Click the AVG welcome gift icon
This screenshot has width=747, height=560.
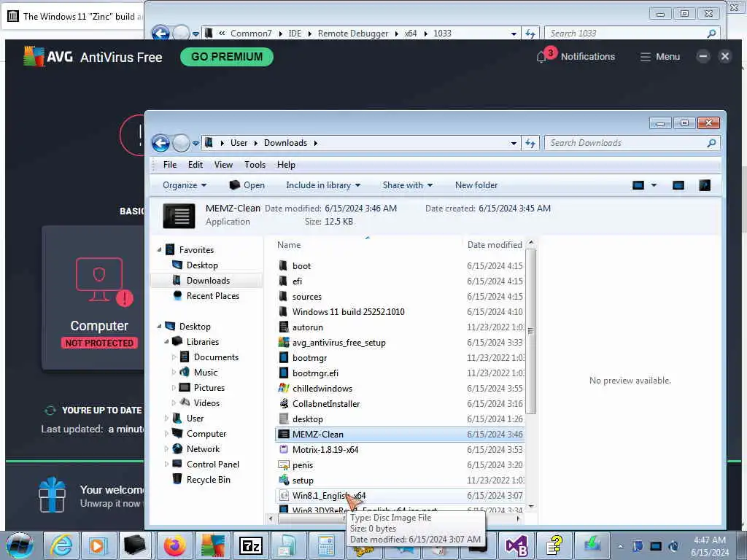click(x=52, y=494)
